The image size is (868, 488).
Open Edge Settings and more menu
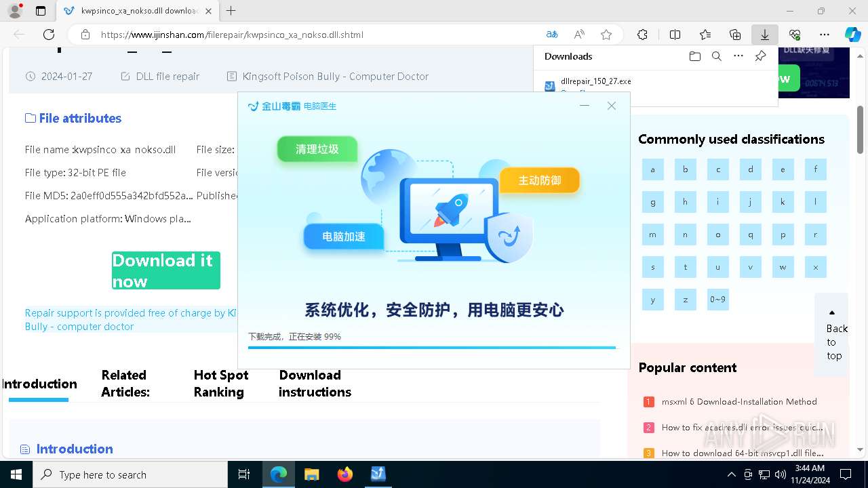pos(825,35)
